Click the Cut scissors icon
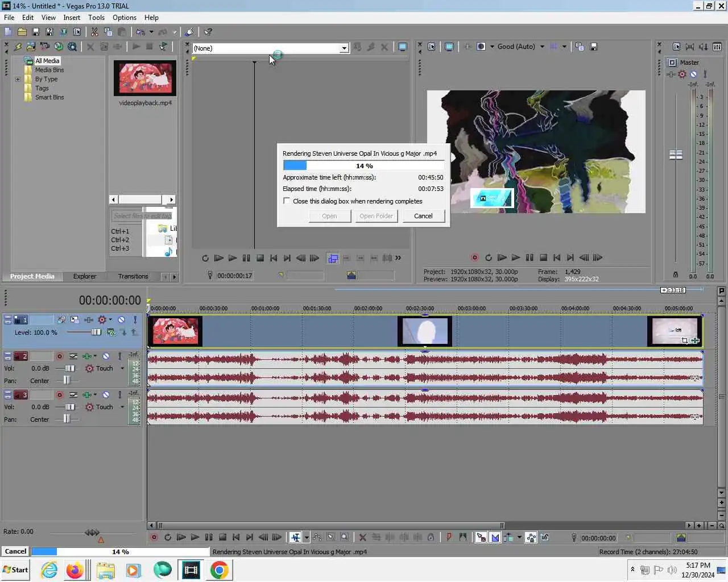 tap(94, 32)
